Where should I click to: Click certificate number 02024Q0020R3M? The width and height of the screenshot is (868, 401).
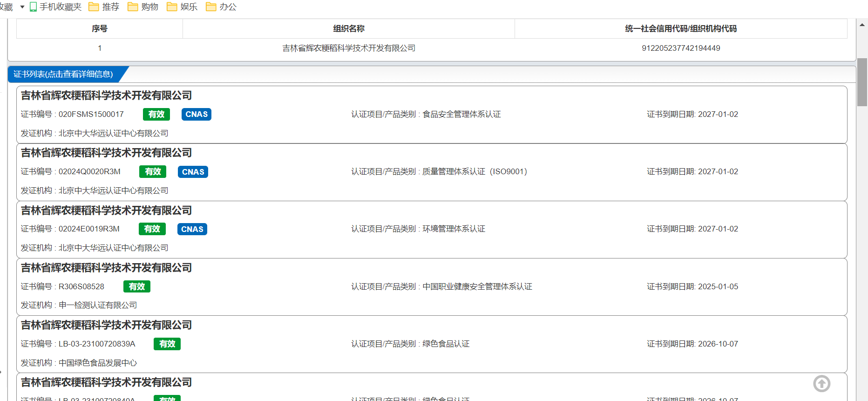(89, 171)
